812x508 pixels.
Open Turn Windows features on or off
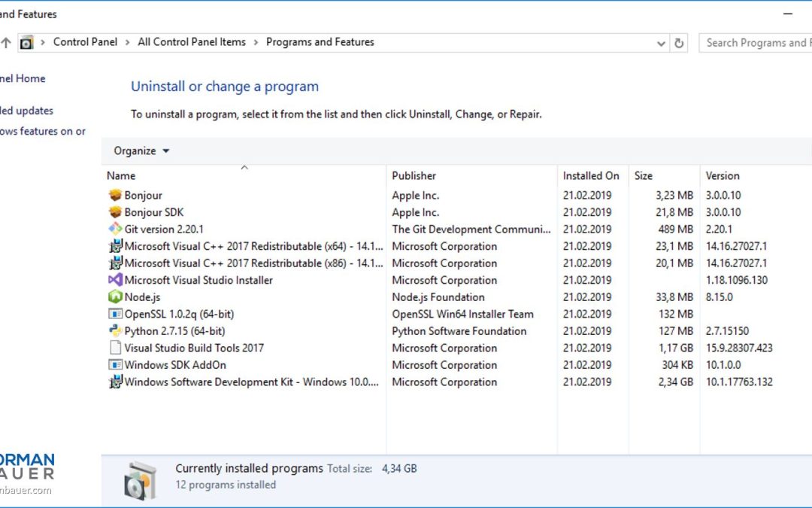click(42, 131)
